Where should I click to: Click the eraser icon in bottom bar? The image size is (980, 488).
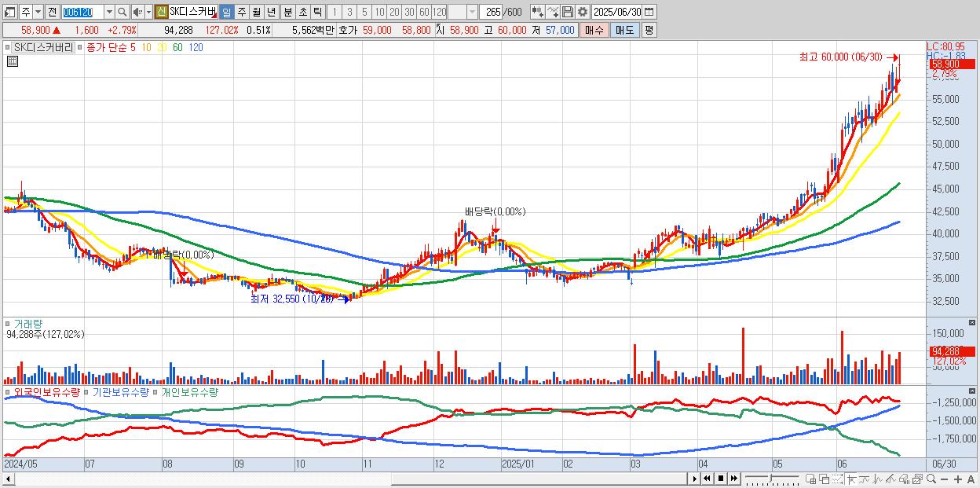pyautogui.click(x=904, y=479)
